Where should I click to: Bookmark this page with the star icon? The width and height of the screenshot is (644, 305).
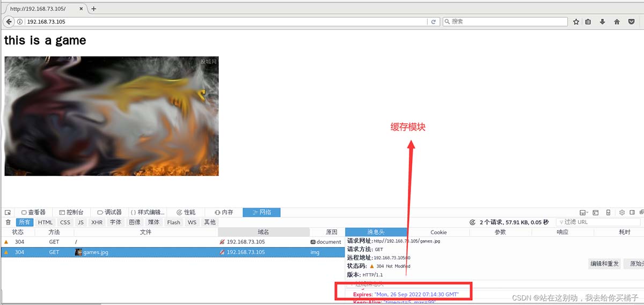click(x=576, y=22)
